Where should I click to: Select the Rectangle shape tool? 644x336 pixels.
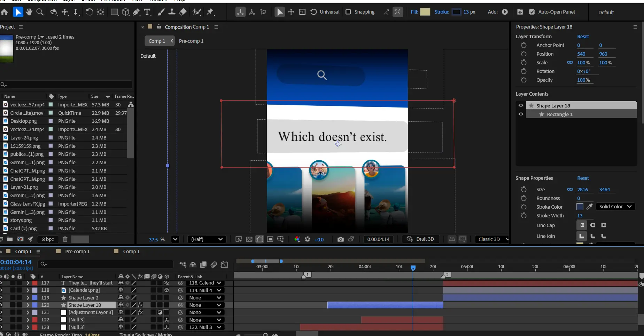[x=114, y=12]
